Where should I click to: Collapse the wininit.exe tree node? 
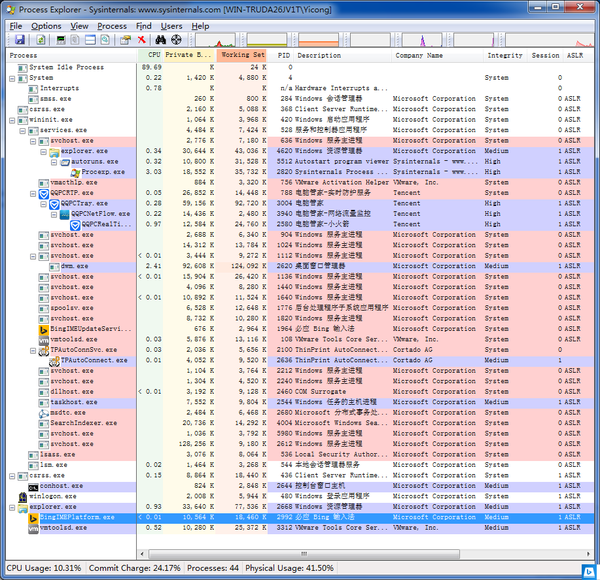tap(12, 120)
